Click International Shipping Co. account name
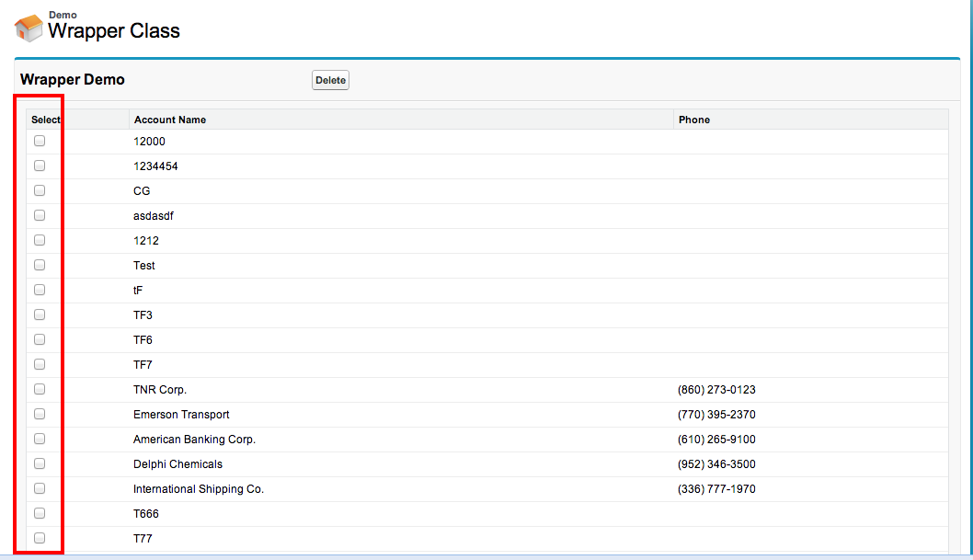Viewport: 973px width, 560px height. pyautogui.click(x=199, y=488)
